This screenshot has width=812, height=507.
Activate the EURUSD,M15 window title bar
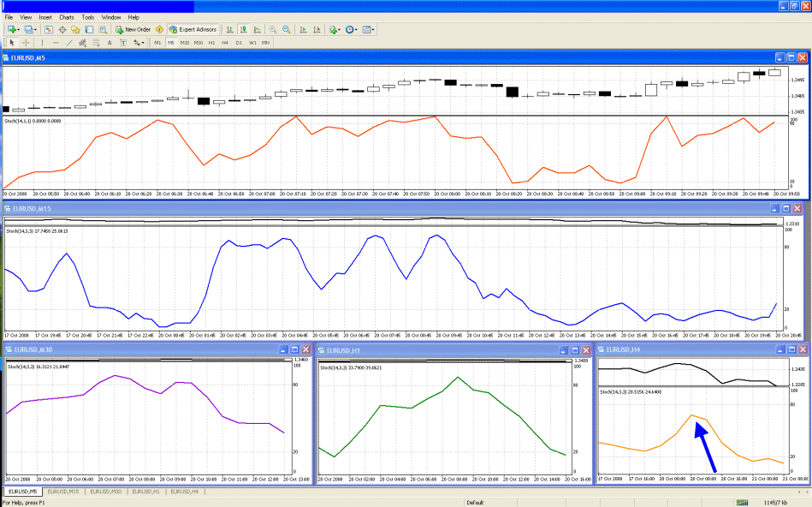tap(404, 208)
